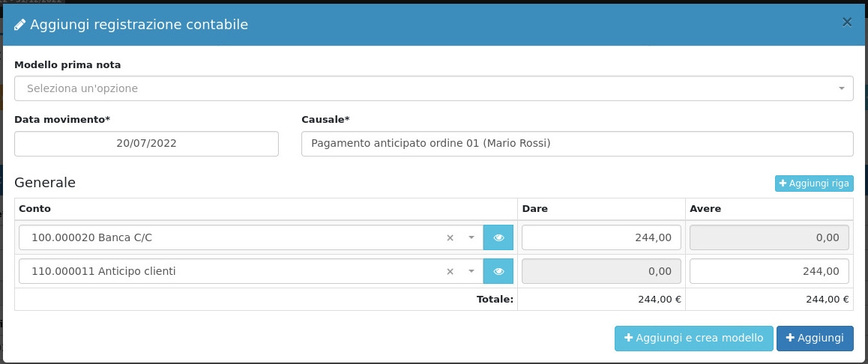
Task: Open the Modello prima nota dropdown
Action: tap(433, 88)
